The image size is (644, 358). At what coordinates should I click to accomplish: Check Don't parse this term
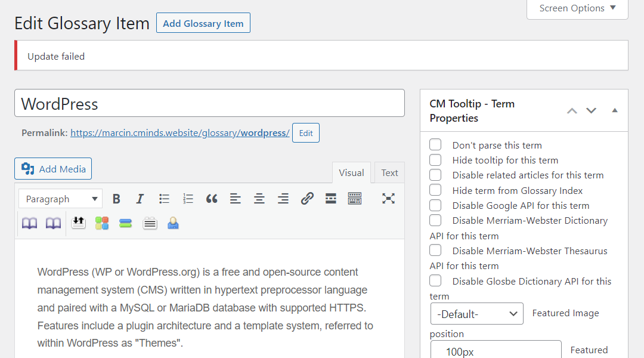click(x=435, y=144)
